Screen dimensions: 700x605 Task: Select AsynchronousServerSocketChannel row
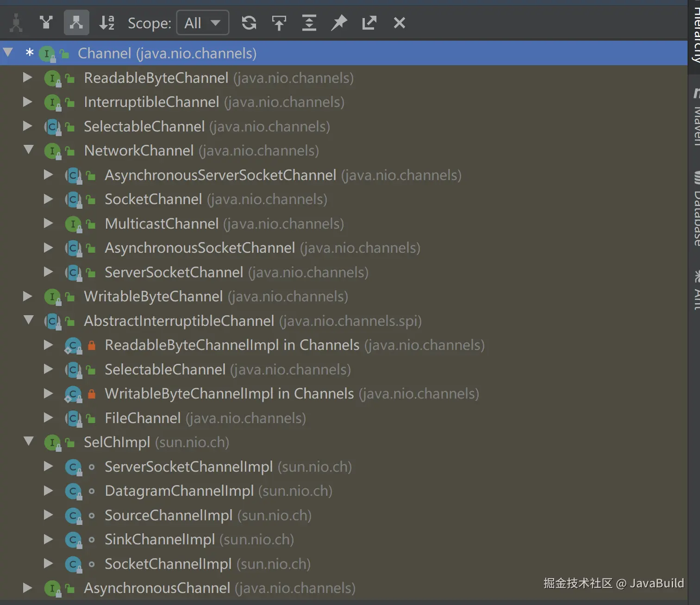click(344, 175)
